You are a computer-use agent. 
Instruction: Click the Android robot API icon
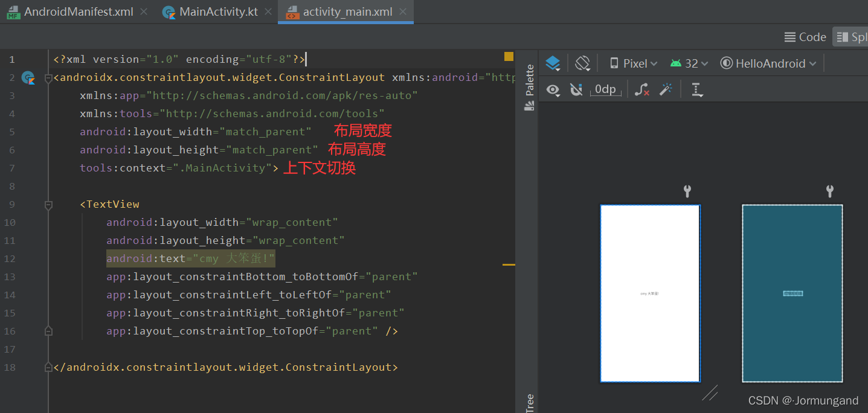click(676, 63)
